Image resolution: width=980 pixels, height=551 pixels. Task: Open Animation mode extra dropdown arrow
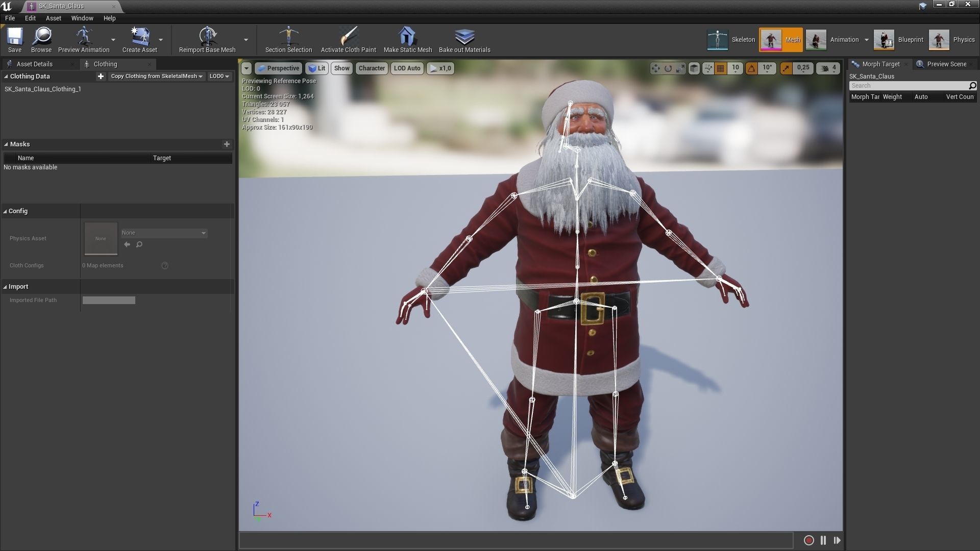(867, 40)
